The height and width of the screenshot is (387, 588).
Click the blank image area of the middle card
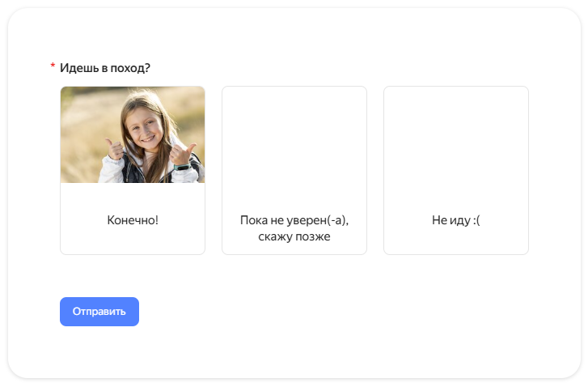coord(294,134)
